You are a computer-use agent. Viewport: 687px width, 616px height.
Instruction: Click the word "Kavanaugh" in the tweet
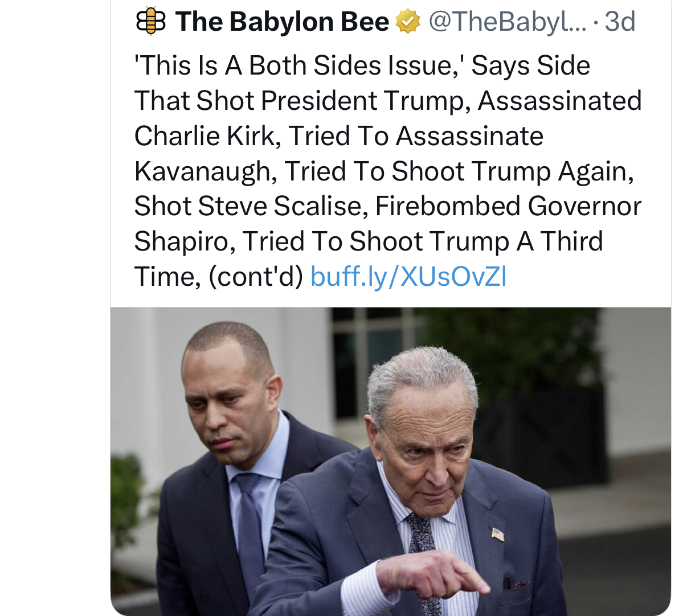pyautogui.click(x=203, y=171)
